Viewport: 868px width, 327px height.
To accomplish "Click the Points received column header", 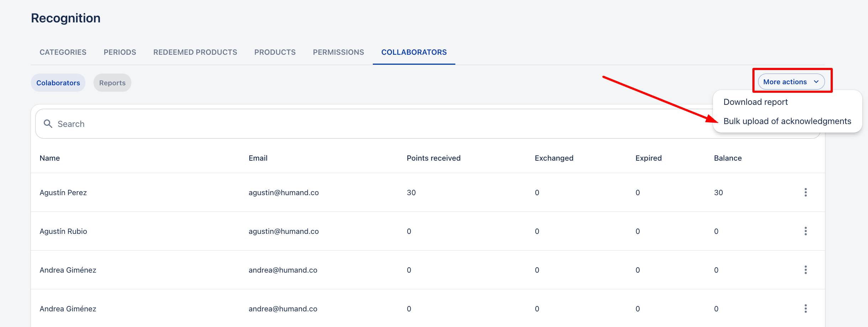I will [433, 158].
